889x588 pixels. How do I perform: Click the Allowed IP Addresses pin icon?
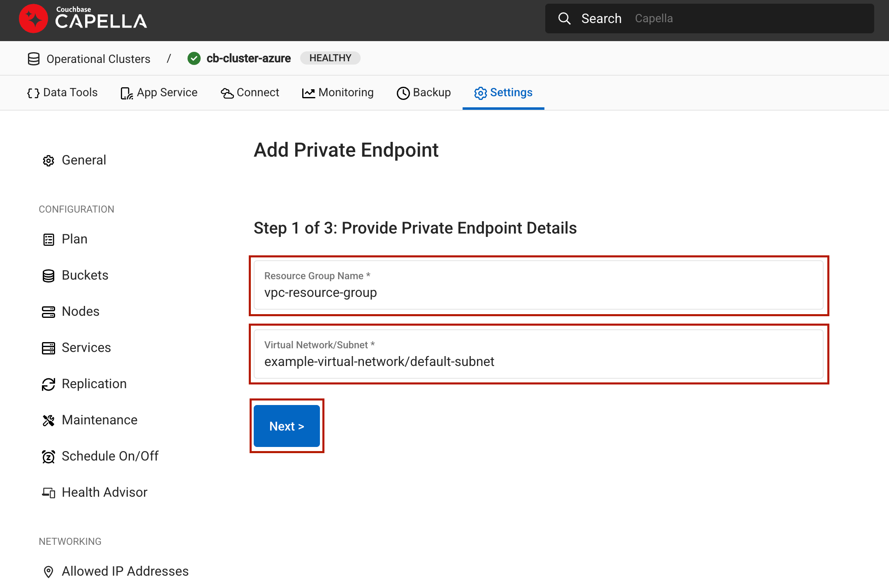point(49,572)
